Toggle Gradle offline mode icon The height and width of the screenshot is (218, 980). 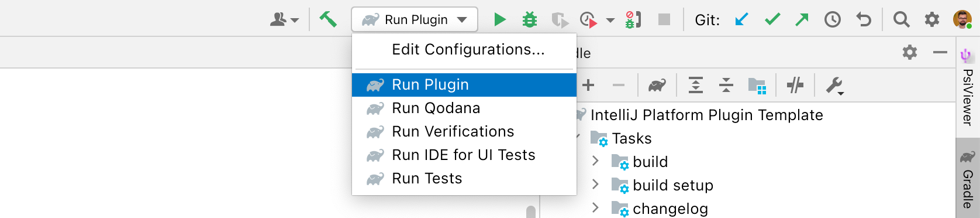[795, 86]
